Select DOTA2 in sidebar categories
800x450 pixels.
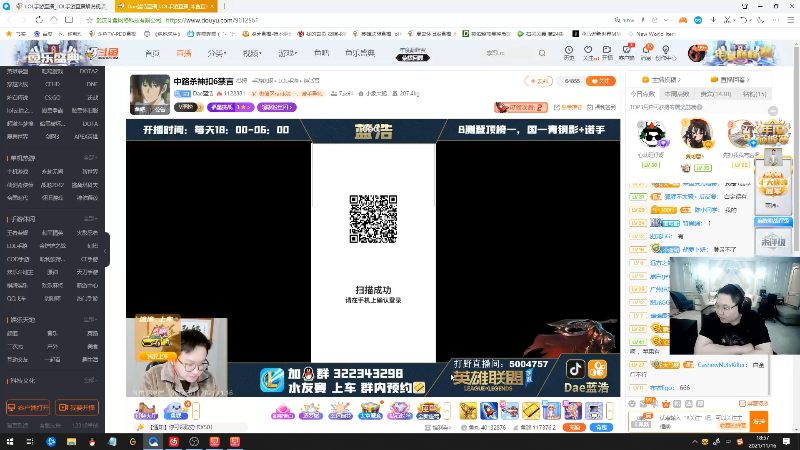coord(88,71)
